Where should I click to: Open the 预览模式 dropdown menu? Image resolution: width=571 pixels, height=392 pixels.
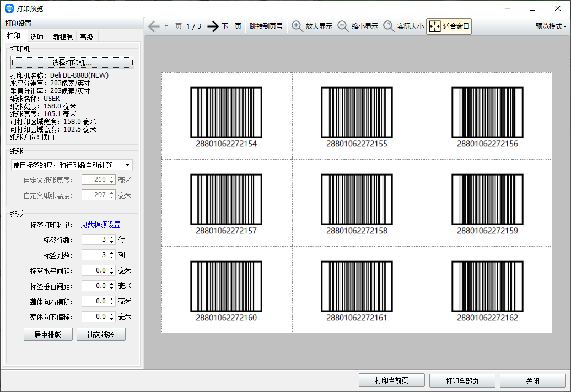551,26
